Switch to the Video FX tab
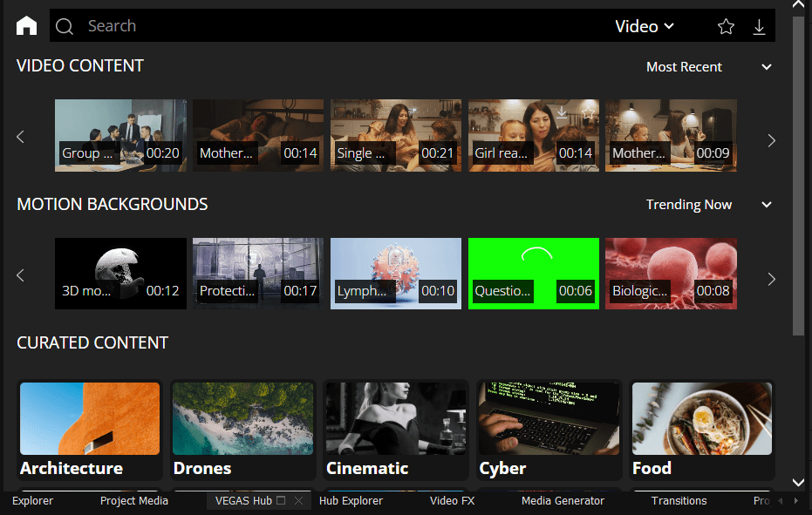812x515 pixels. click(452, 500)
